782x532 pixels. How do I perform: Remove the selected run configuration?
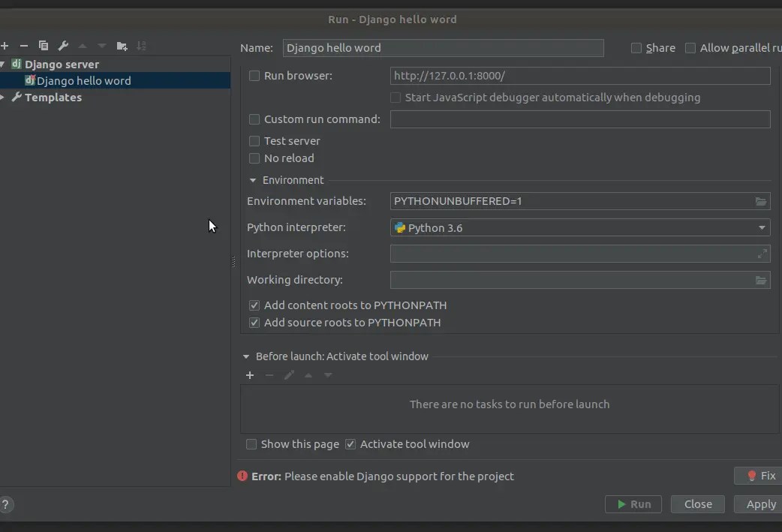[23, 46]
